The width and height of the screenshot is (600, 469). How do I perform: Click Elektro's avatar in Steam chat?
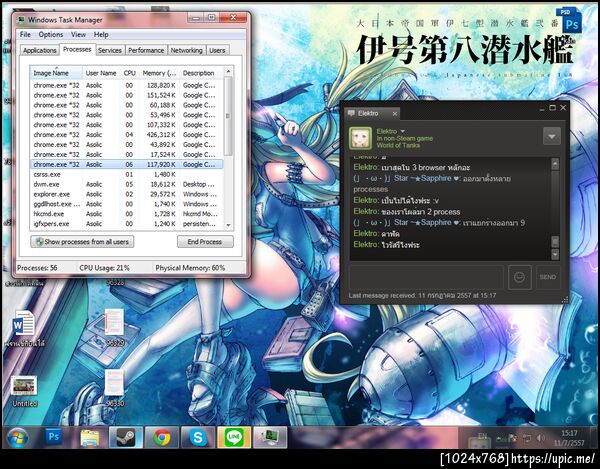tap(360, 138)
